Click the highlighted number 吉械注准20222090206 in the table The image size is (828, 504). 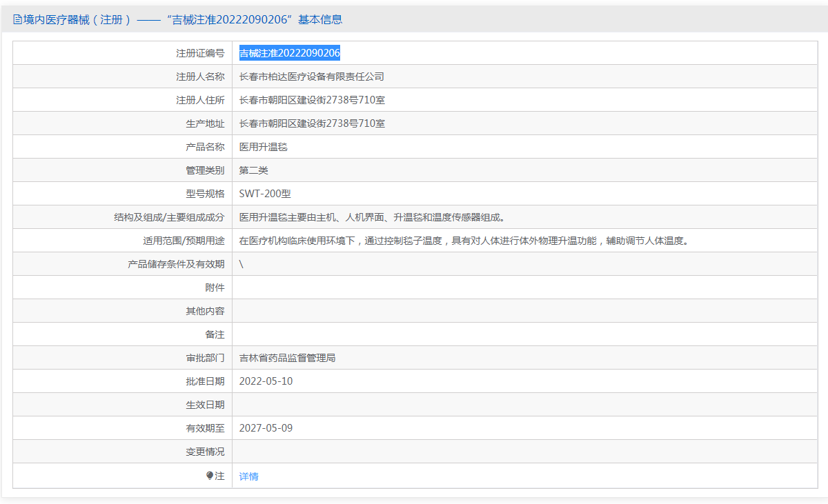pyautogui.click(x=289, y=53)
